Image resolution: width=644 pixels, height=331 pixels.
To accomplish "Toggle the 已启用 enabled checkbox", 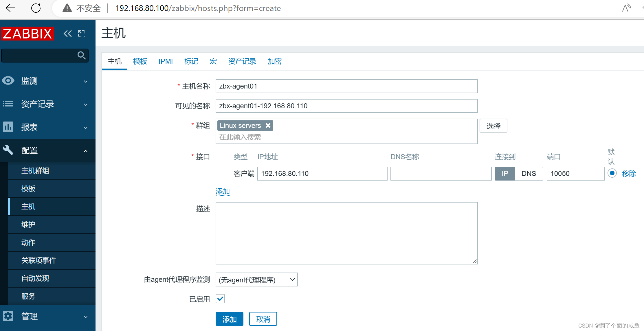I will pos(220,299).
